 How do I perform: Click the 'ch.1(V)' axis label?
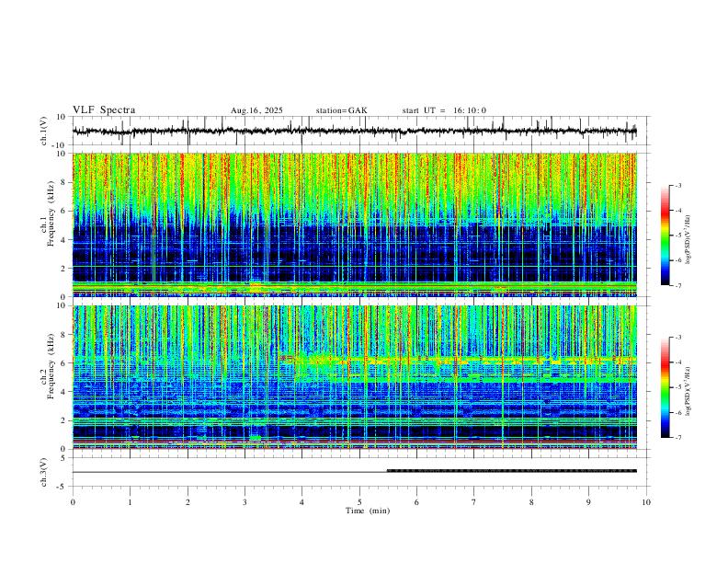point(44,131)
